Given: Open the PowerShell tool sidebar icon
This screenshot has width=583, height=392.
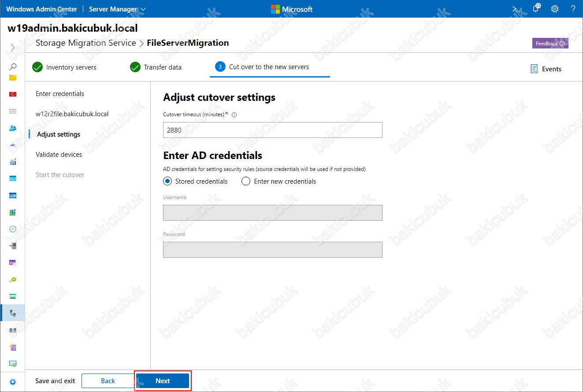Looking at the screenshot, I should coord(13,178).
